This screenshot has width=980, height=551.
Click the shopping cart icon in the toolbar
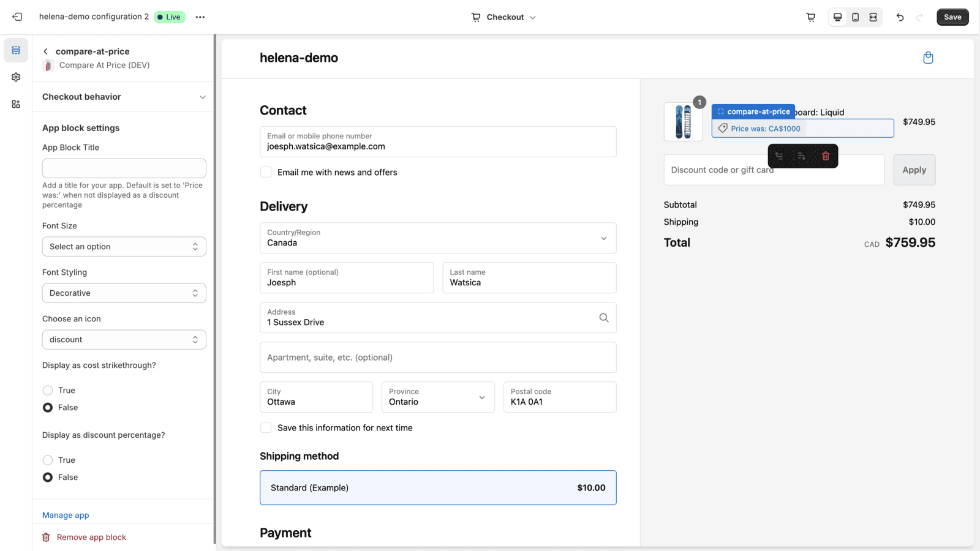tap(810, 17)
